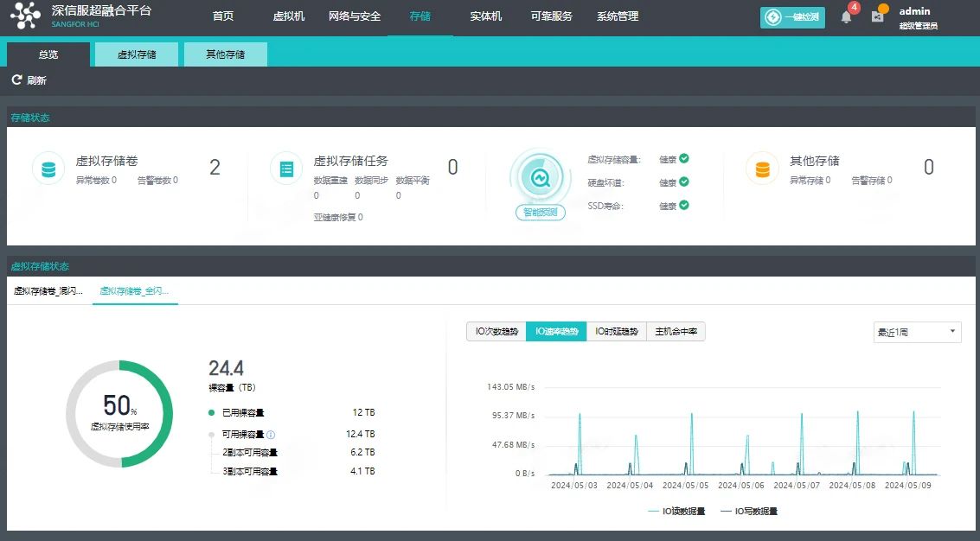
Task: Open the 最近1周 time range dropdown
Action: pos(917,332)
